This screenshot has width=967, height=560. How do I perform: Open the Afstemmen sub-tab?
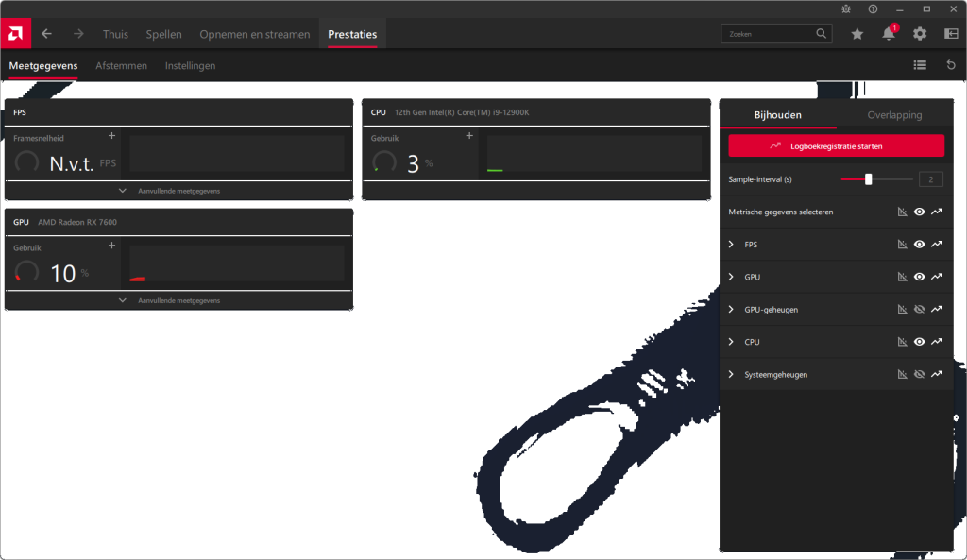[x=121, y=66]
